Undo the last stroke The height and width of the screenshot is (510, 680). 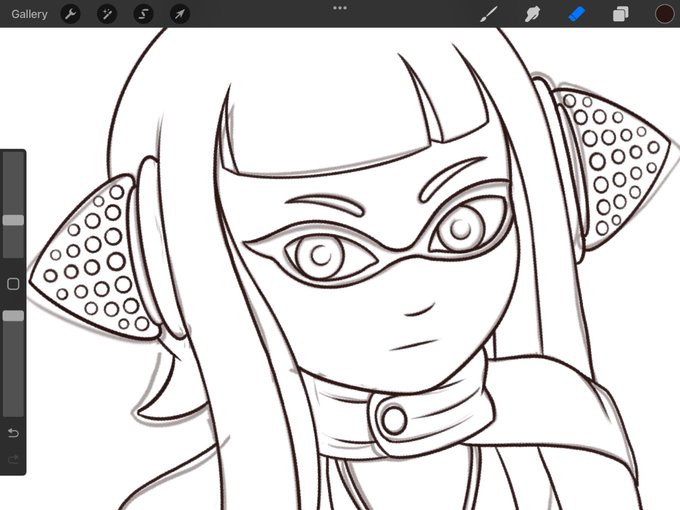pos(13,432)
